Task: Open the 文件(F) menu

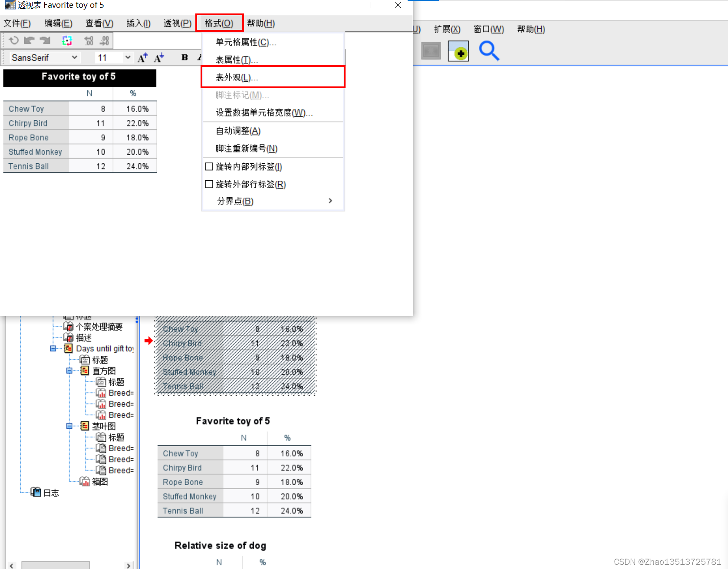Action: click(x=17, y=23)
